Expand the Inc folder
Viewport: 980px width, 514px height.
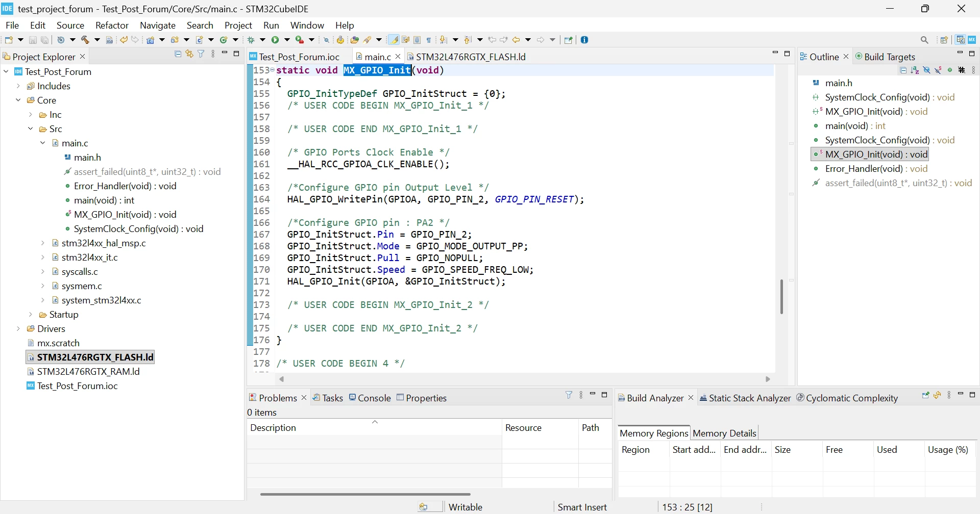coord(31,115)
